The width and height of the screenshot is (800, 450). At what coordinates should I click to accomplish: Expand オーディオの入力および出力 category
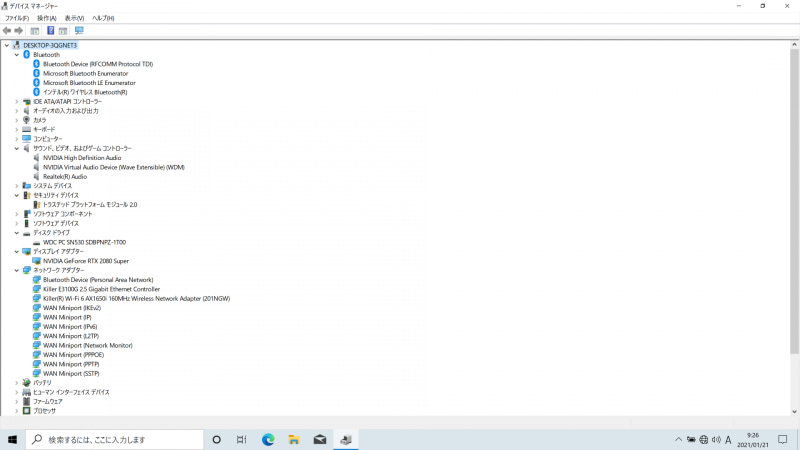(16, 111)
